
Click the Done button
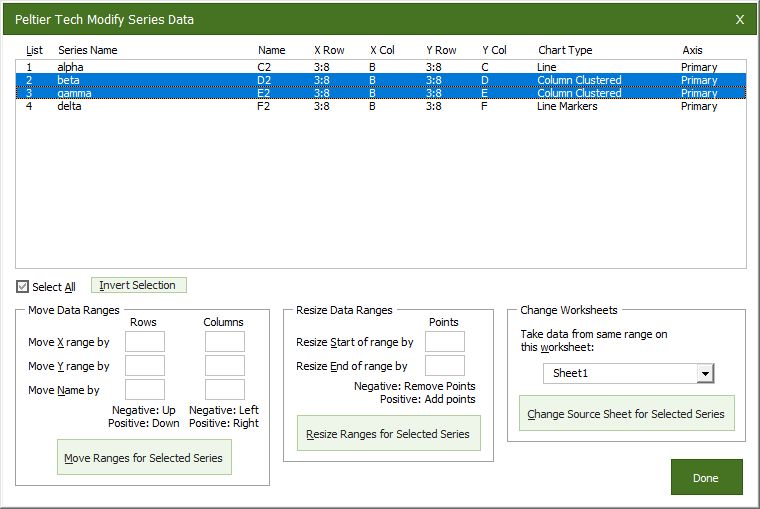(x=706, y=477)
